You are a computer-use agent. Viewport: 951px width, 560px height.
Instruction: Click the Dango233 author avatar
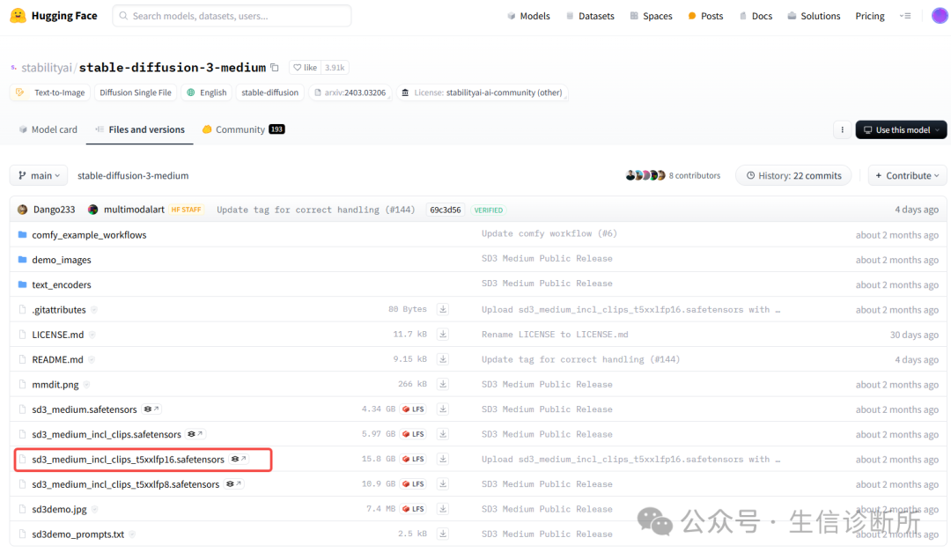[22, 210]
